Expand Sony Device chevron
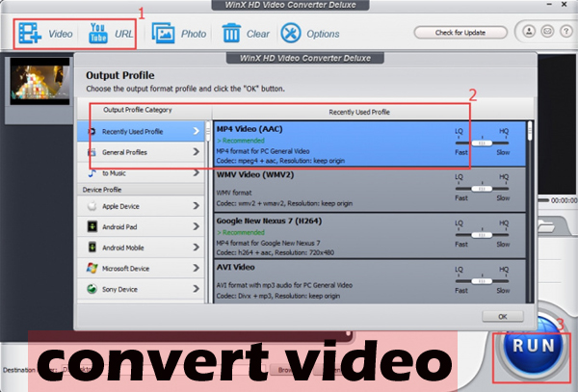 [x=197, y=289]
